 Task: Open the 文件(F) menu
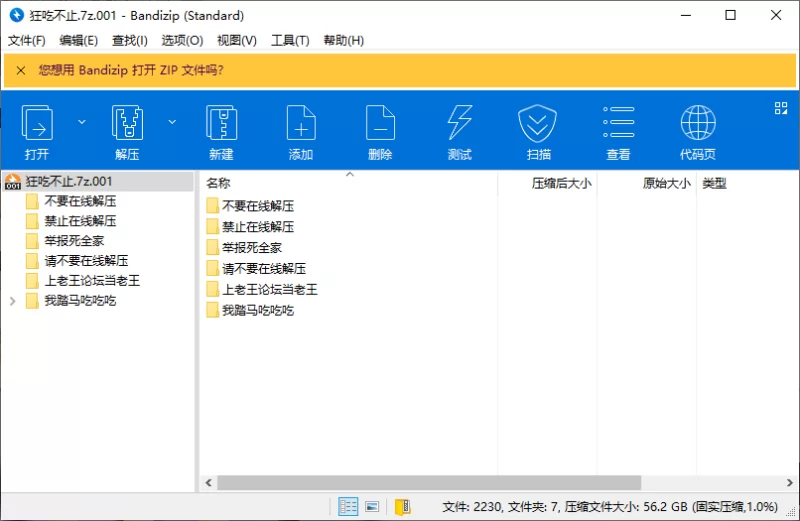[27, 40]
